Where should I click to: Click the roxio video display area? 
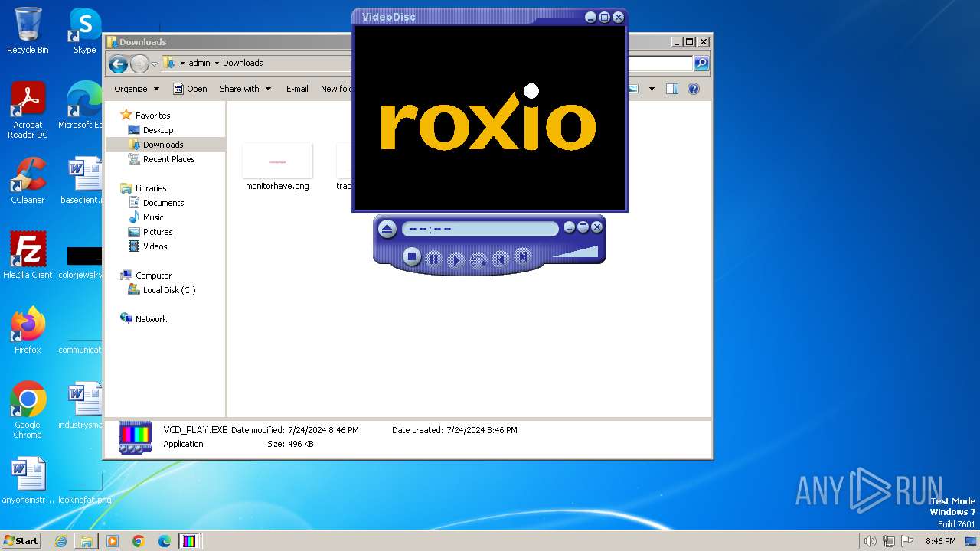pos(489,117)
